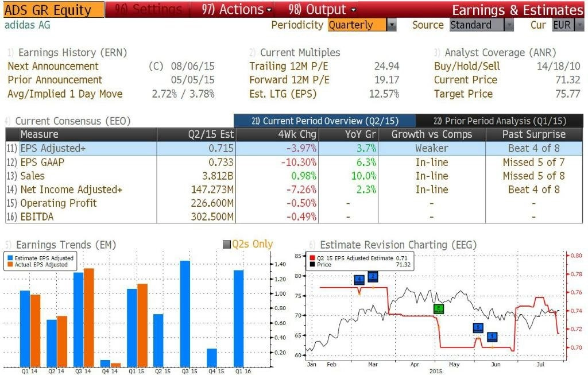Click the green E earnings marker on EEG chart
Viewport: 588px width, 375px height.
tap(438, 309)
